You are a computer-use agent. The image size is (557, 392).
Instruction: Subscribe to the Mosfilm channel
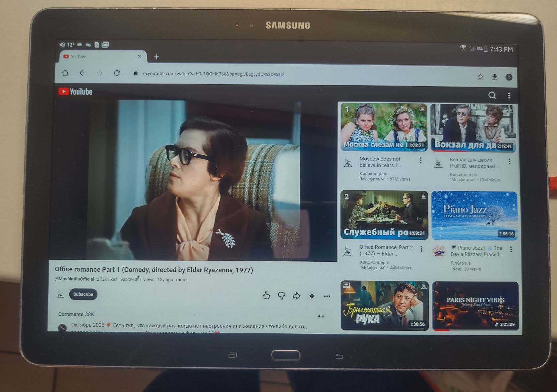point(83,294)
